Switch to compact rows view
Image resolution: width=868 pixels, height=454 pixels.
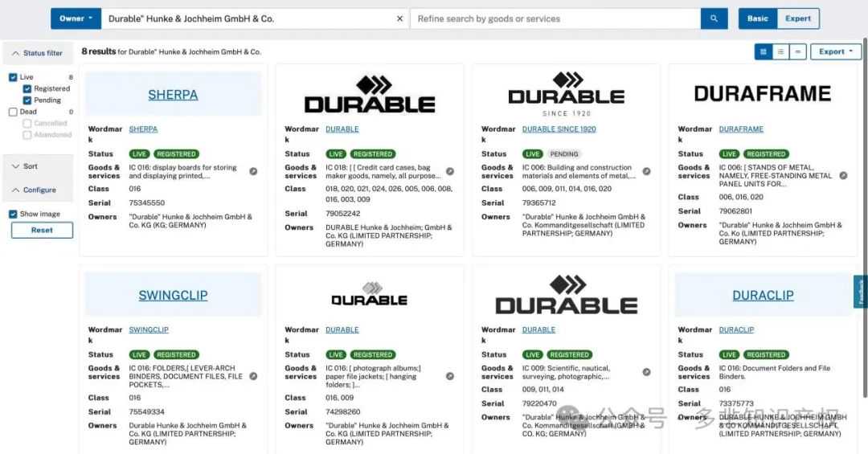point(798,51)
